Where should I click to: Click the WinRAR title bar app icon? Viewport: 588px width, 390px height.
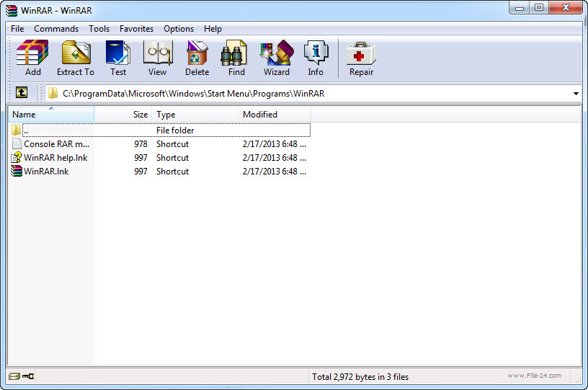point(12,10)
